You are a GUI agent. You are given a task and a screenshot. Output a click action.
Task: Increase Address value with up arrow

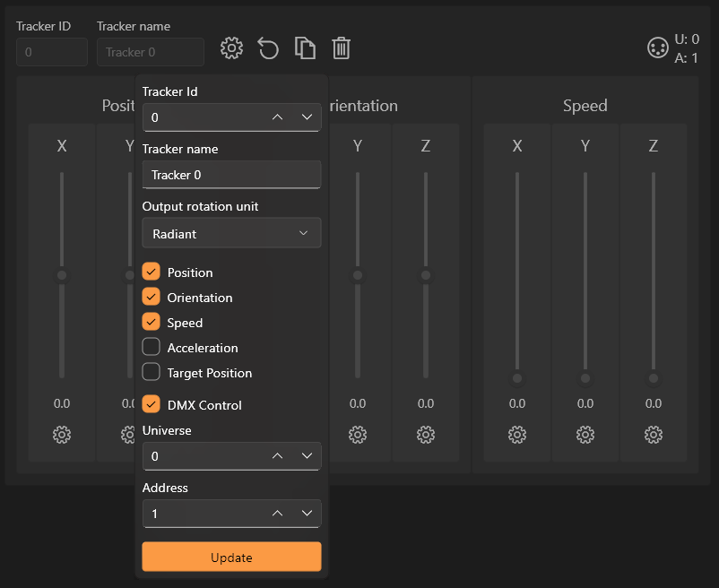coord(278,514)
